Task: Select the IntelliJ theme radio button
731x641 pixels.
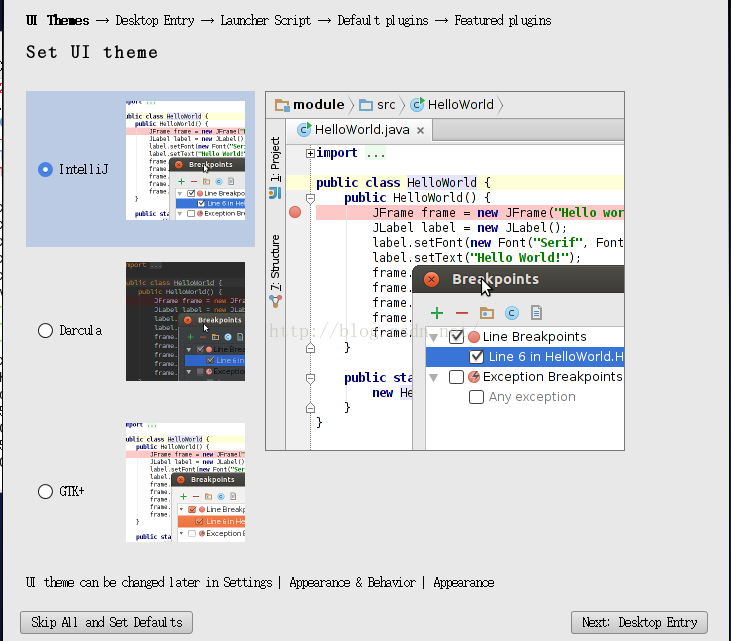Action: click(x=45, y=169)
